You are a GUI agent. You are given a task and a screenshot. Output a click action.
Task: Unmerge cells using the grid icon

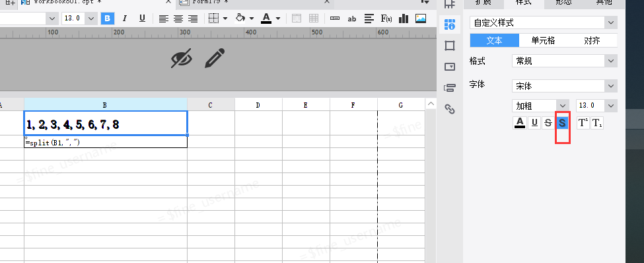coord(314,19)
